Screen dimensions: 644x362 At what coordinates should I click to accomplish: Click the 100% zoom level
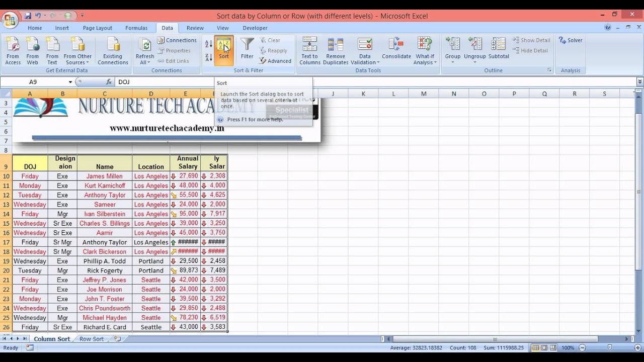[x=568, y=347]
